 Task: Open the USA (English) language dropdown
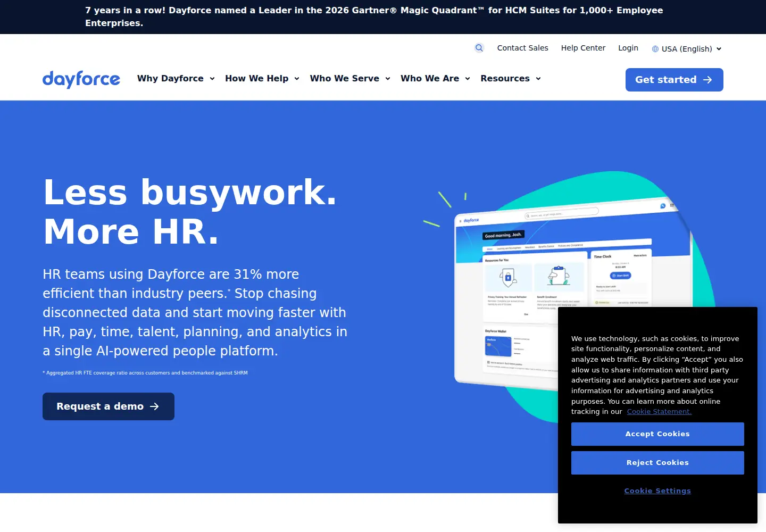click(687, 49)
